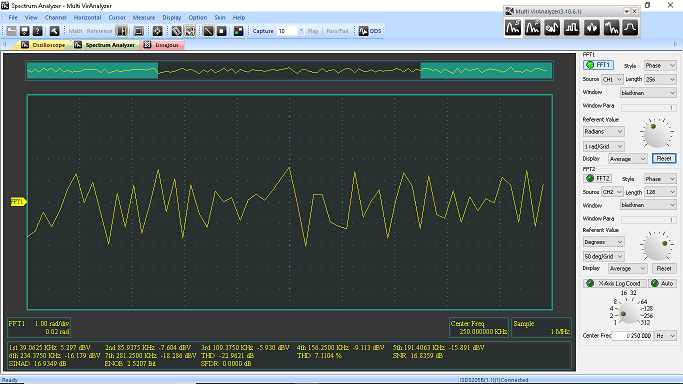Screen dimensions: 683x384
Task: Click the question mark help icon
Action: pyautogui.click(x=38, y=31)
